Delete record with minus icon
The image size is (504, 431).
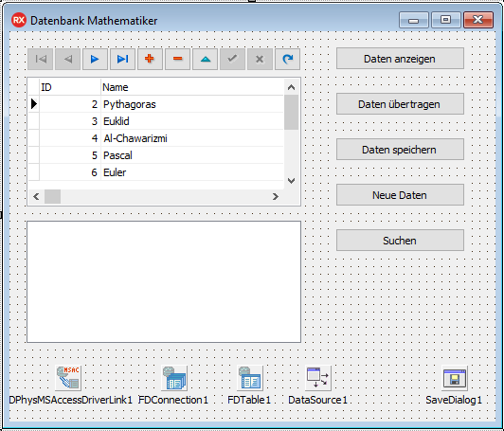click(x=177, y=59)
